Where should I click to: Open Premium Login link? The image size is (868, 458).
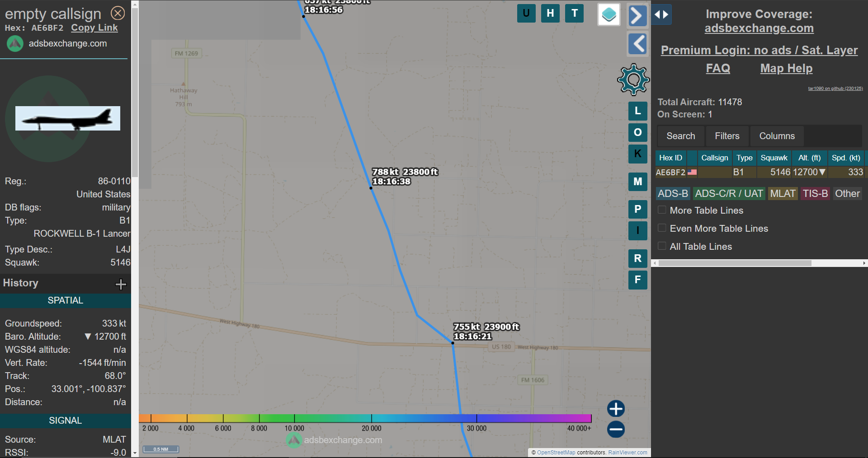(x=759, y=50)
